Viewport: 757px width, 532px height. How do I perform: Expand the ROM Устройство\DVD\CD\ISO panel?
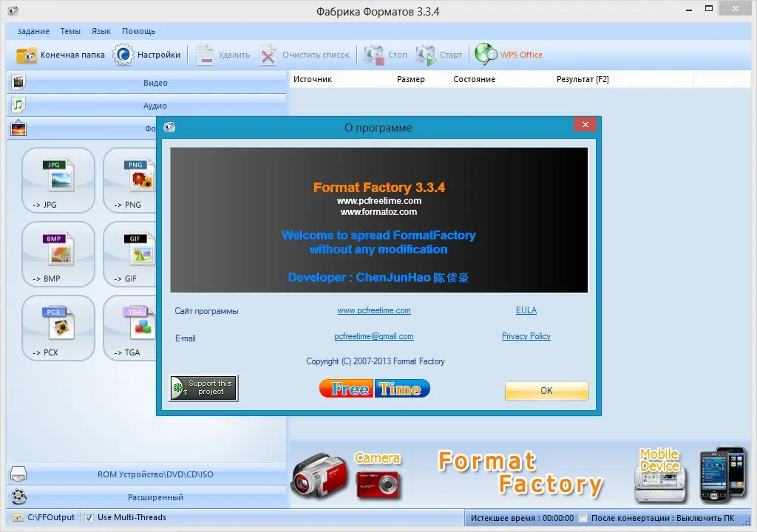[x=147, y=474]
